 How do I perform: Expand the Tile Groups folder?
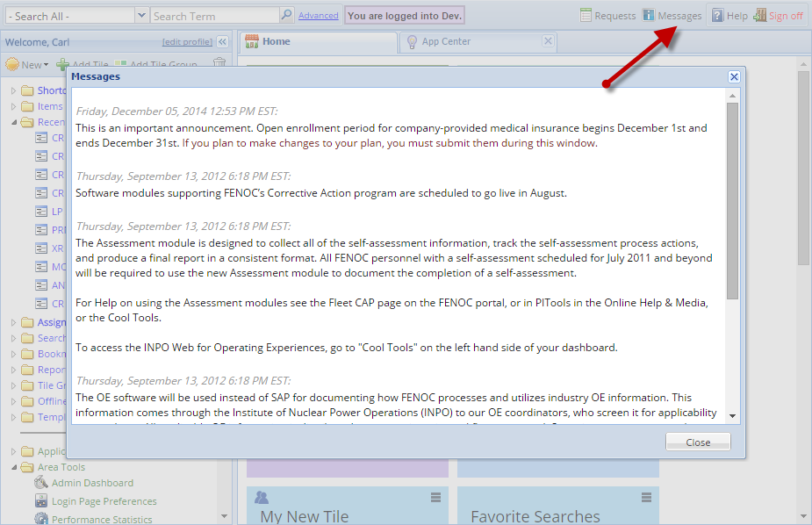[13, 385]
